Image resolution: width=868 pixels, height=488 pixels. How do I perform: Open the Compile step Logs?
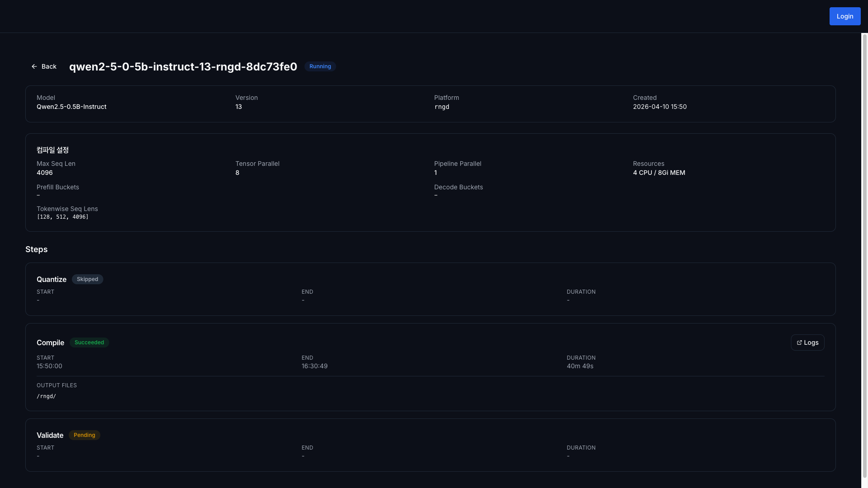pos(807,343)
